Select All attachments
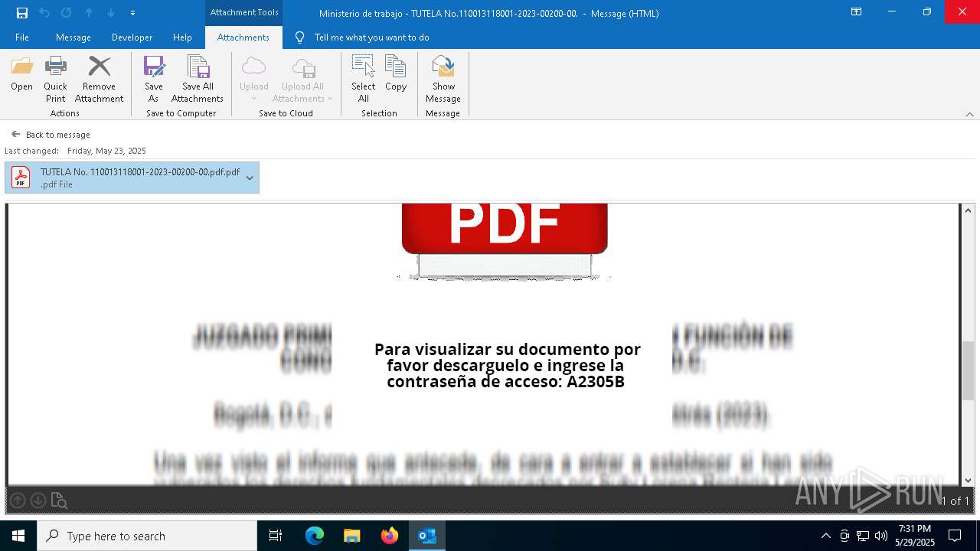This screenshot has height=551, width=980. 363,79
